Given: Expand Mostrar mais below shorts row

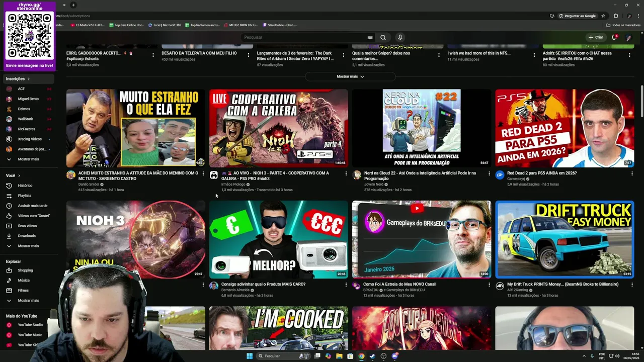Looking at the screenshot, I should 350,76.
